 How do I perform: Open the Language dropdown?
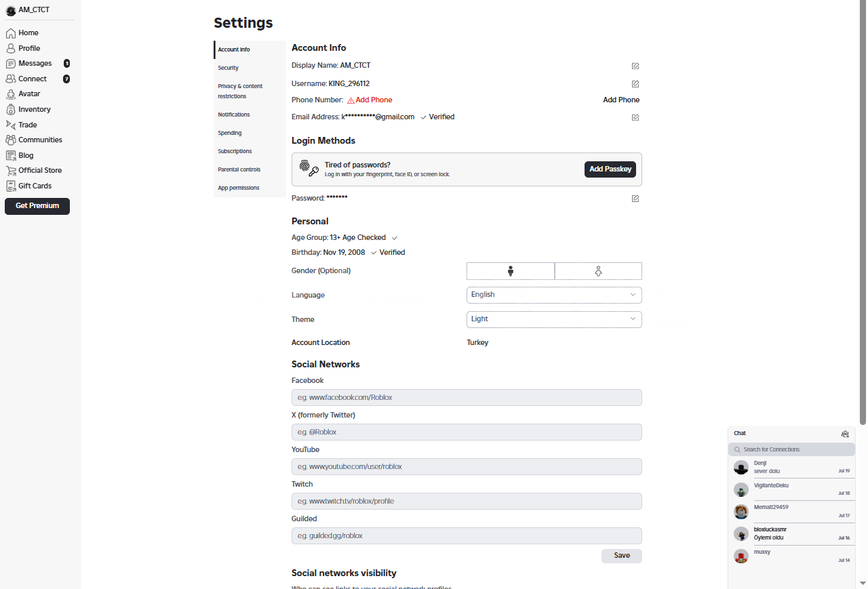pos(554,295)
